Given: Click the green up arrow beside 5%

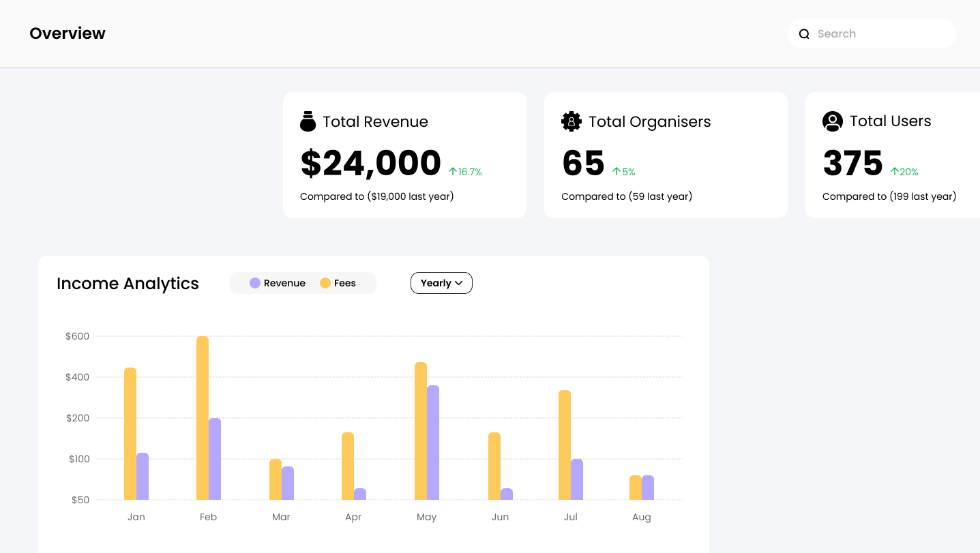Looking at the screenshot, I should pos(617,172).
